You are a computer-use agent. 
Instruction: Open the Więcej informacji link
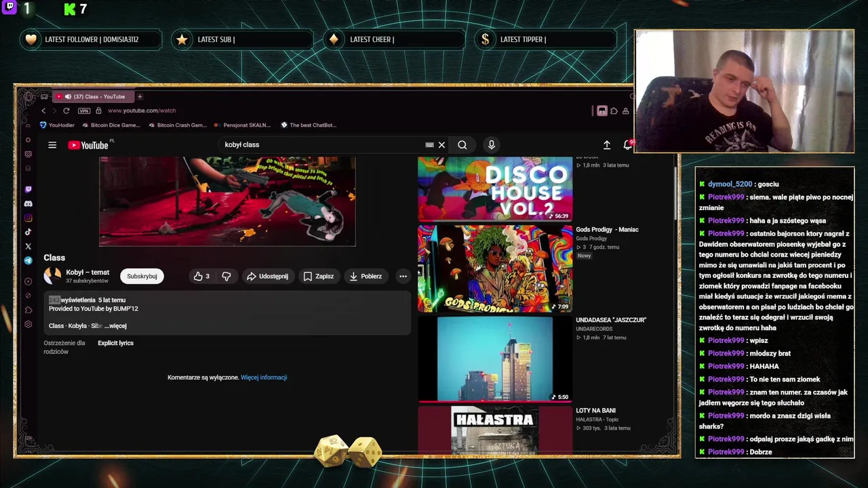point(264,378)
